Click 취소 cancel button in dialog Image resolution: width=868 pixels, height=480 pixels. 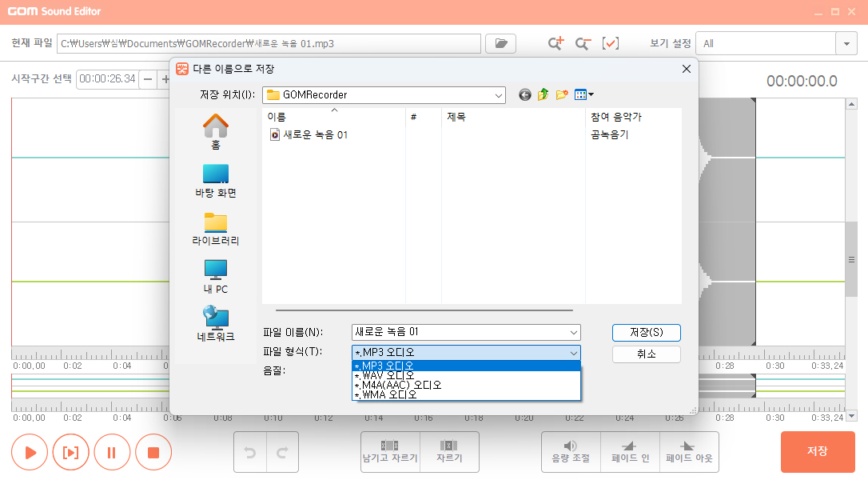click(646, 354)
